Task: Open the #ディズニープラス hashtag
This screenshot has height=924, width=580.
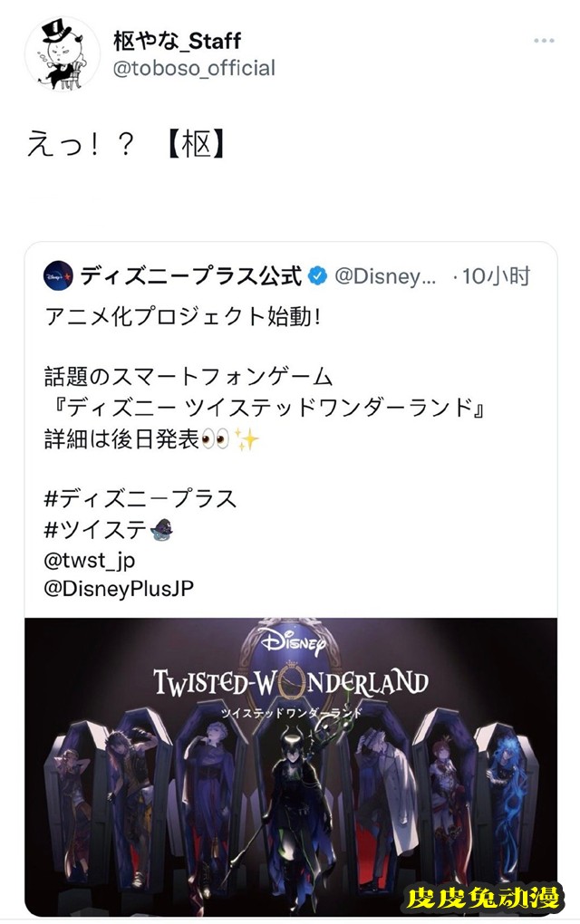Action: click(x=140, y=498)
